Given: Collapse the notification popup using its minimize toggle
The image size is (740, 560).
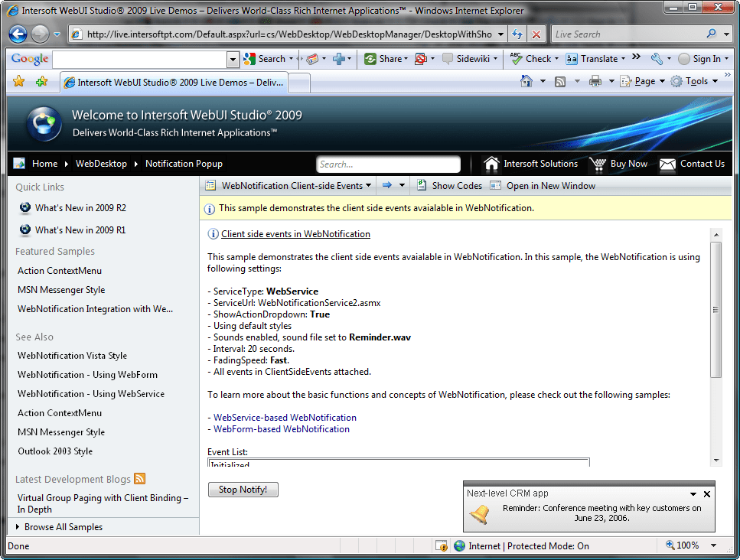Looking at the screenshot, I should tap(694, 493).
